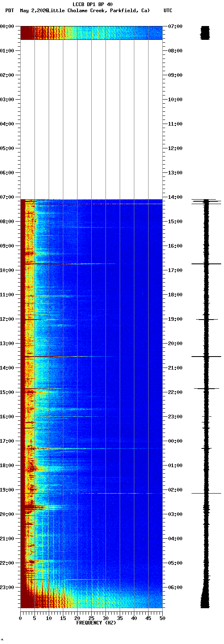This screenshot has height=644, width=224.
Task: Click the "20:00" label on the UTC axis
Action: tap(175, 344)
